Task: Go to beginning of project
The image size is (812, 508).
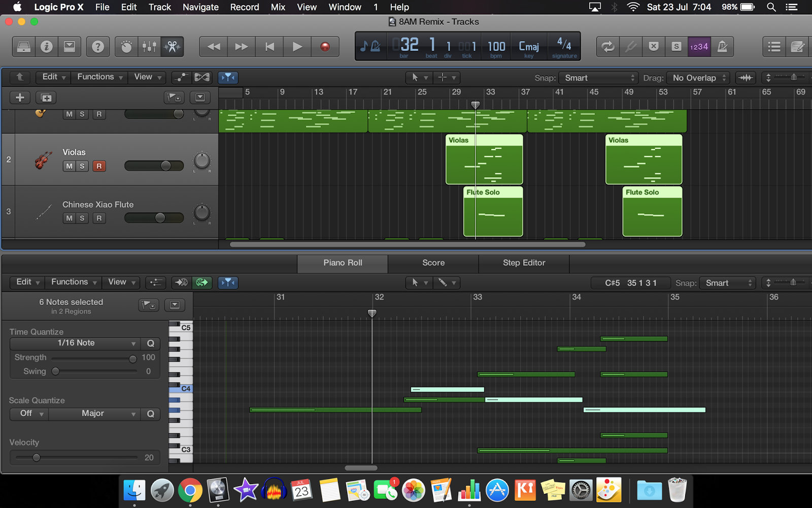Action: pyautogui.click(x=269, y=47)
